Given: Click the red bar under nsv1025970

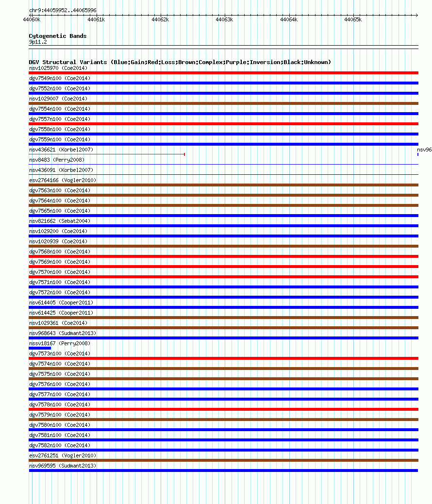Looking at the screenshot, I should pyautogui.click(x=223, y=73).
